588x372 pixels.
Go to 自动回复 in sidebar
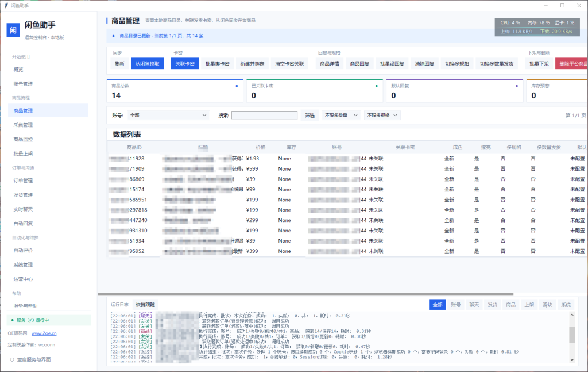(48, 223)
